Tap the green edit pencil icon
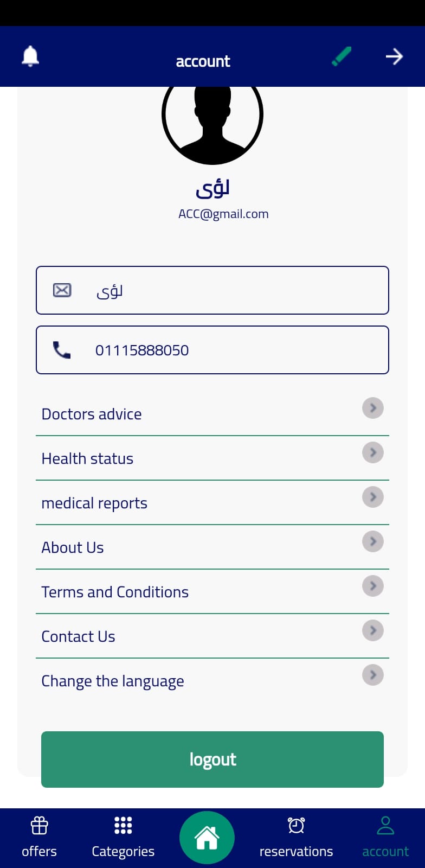Viewport: 425px width, 868px height. pyautogui.click(x=342, y=56)
